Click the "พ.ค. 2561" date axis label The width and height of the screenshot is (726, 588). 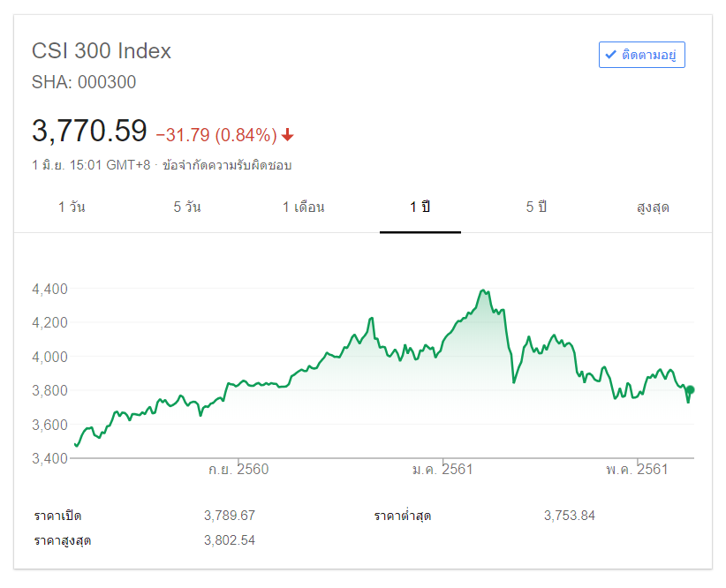(637, 469)
